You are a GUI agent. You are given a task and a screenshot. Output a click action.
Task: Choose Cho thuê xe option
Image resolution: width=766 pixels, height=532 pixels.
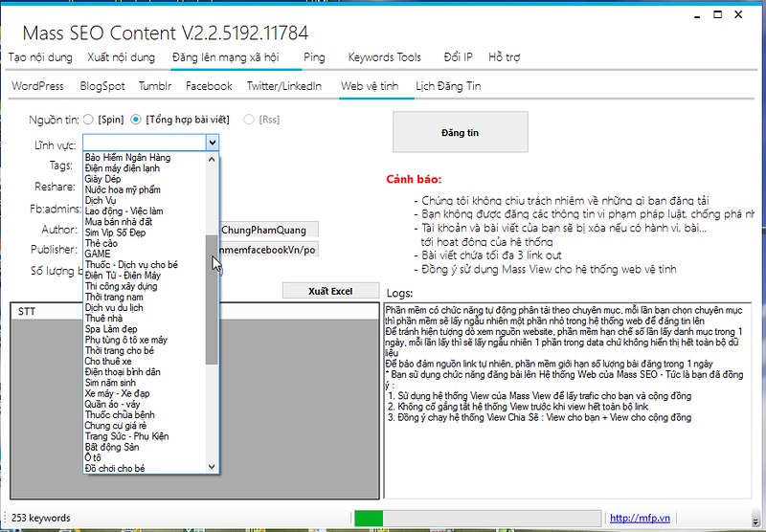[x=108, y=362]
